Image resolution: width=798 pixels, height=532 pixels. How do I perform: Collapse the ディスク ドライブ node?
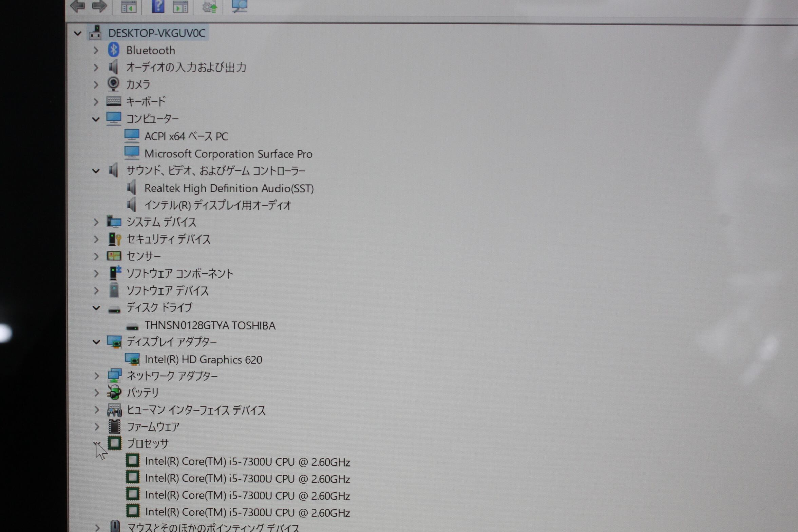click(x=96, y=308)
